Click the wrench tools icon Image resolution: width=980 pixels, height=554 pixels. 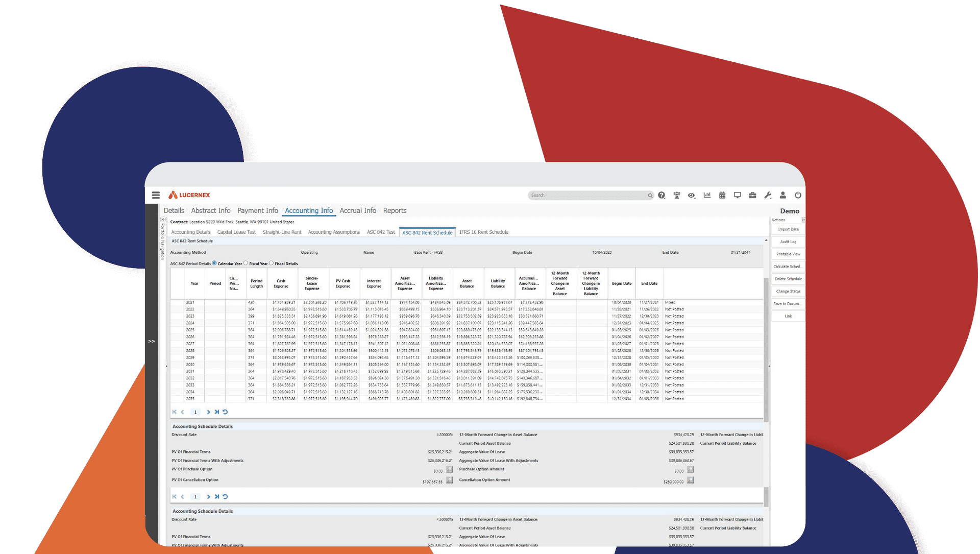[768, 195]
